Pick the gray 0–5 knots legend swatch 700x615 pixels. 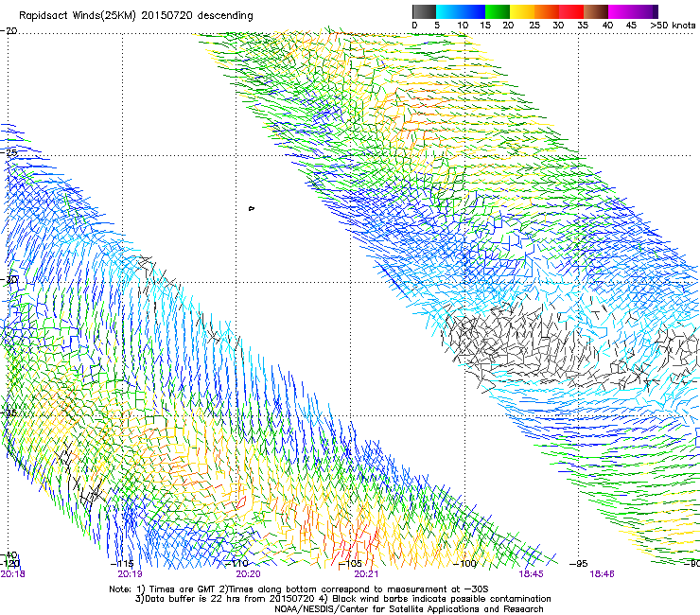tap(424, 11)
